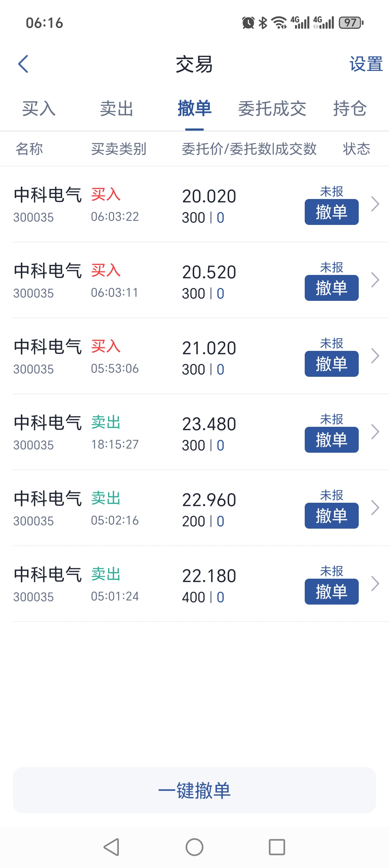Viewport: 389px width, 868px height.
Task: Open details chevron for the 22.180 order
Action: tap(375, 584)
